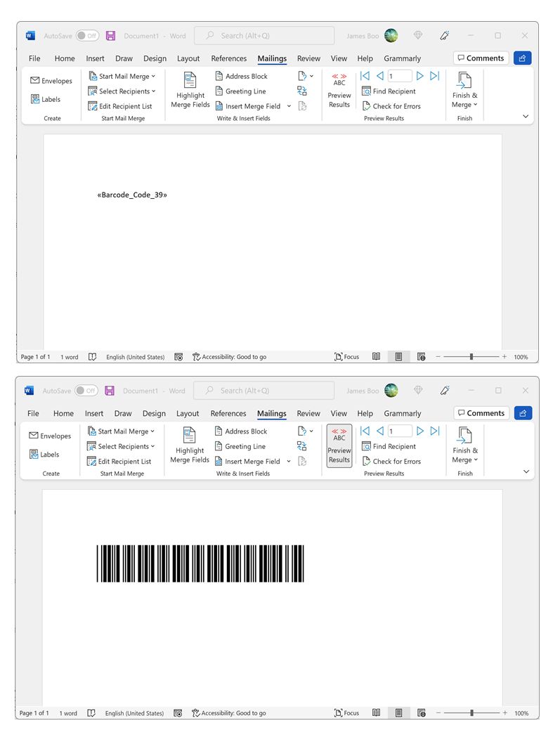
Task: Select Read Mode view in top window
Action: coord(376,356)
